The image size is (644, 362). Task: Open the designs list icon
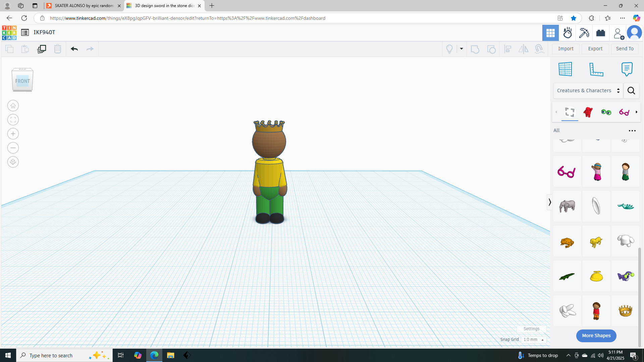25,33
